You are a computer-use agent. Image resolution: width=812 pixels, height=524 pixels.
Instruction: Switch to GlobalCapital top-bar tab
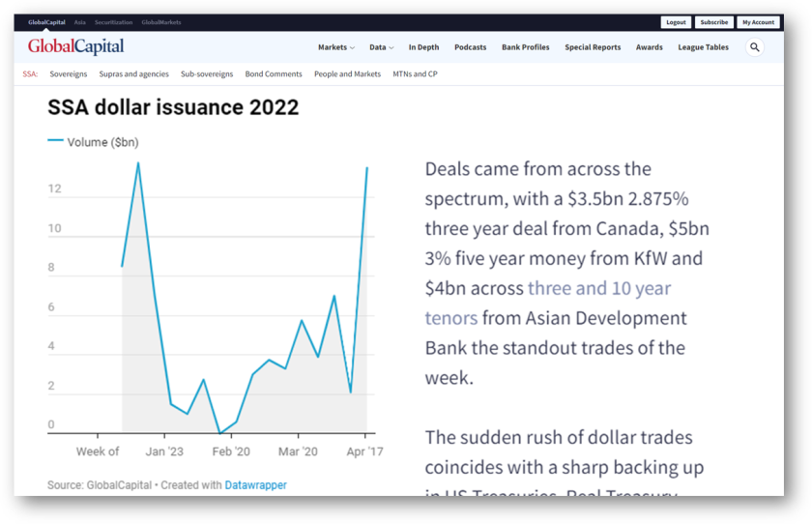coord(46,22)
